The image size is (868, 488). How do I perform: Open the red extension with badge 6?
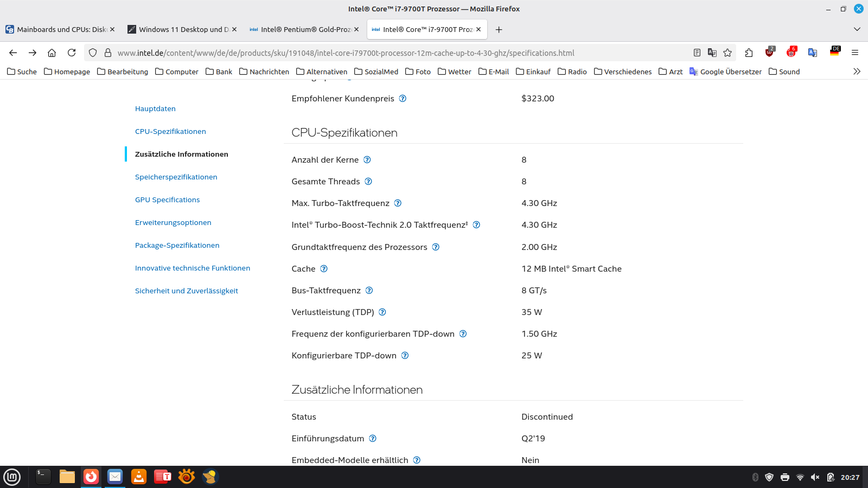792,52
